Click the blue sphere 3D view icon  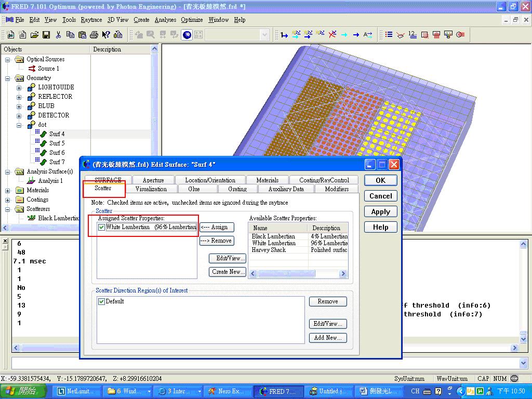pos(187,35)
